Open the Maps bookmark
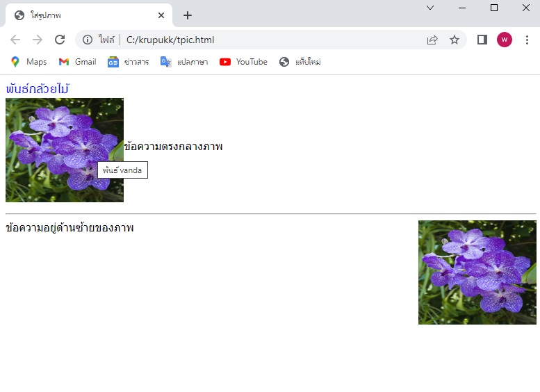The image size is (540, 392). click(x=28, y=62)
